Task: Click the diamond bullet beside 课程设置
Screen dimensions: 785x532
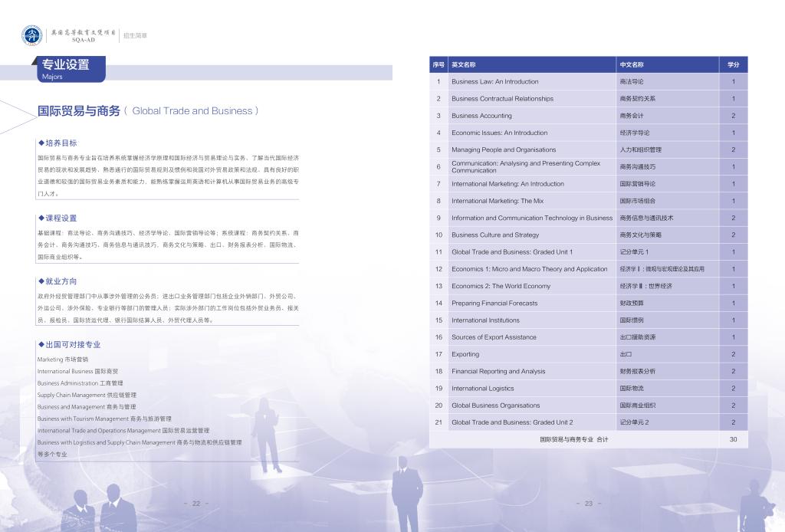Action: 41,218
